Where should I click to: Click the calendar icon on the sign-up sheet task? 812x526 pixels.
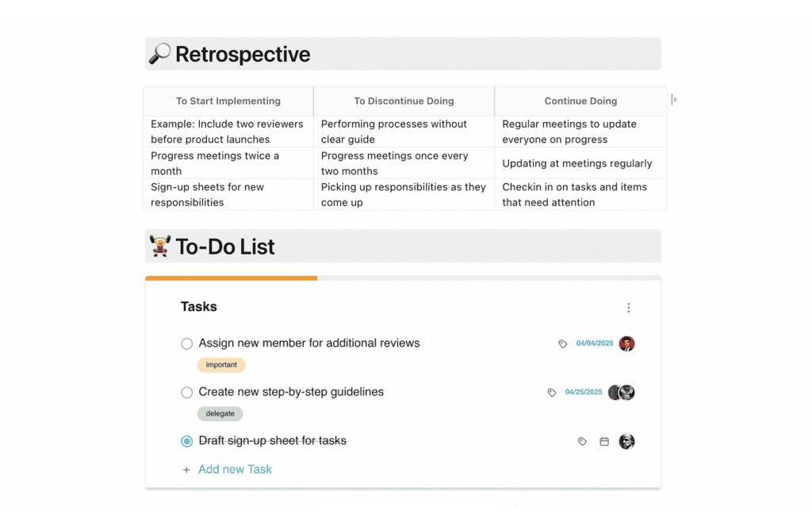[x=604, y=441]
